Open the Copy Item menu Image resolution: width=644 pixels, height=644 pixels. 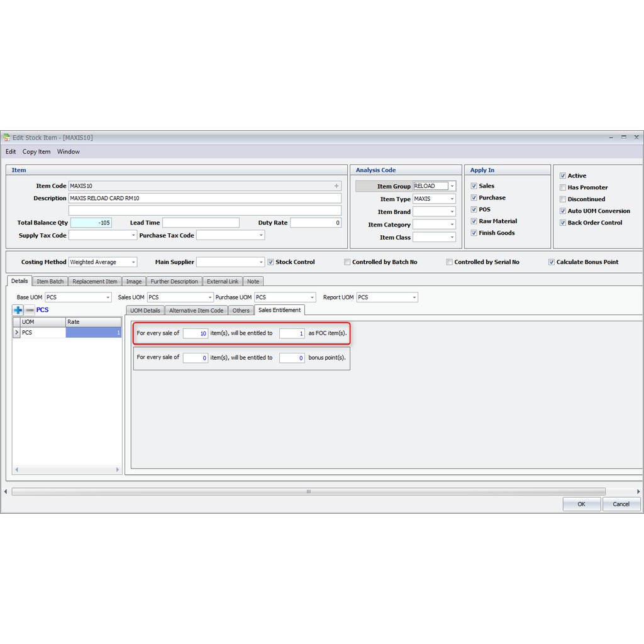(x=36, y=152)
